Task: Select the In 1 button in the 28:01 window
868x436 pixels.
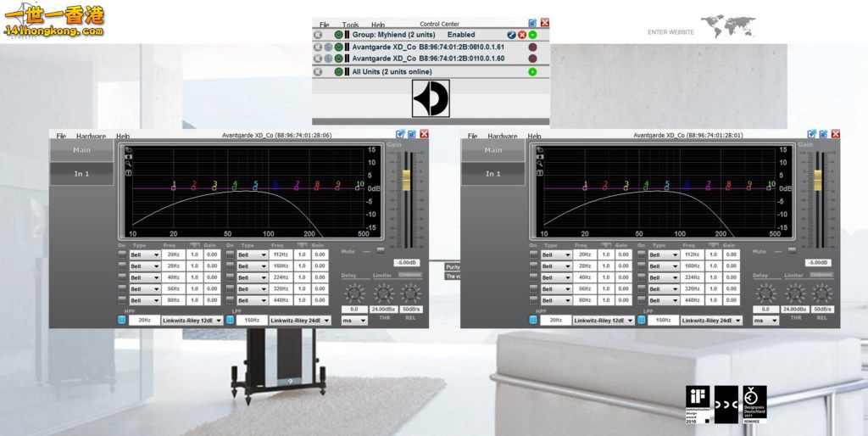Action: [x=492, y=174]
